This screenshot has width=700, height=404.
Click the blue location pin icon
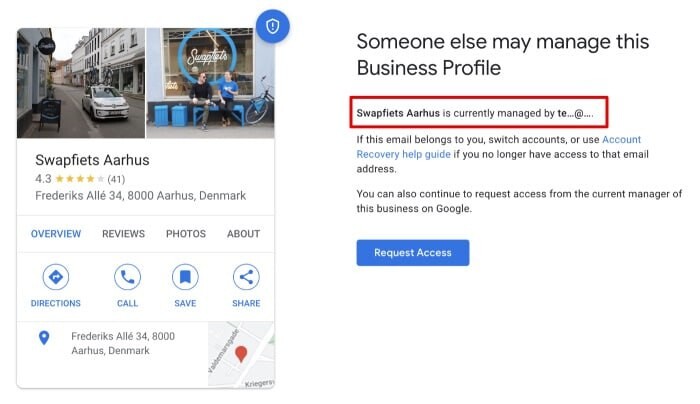tap(44, 338)
